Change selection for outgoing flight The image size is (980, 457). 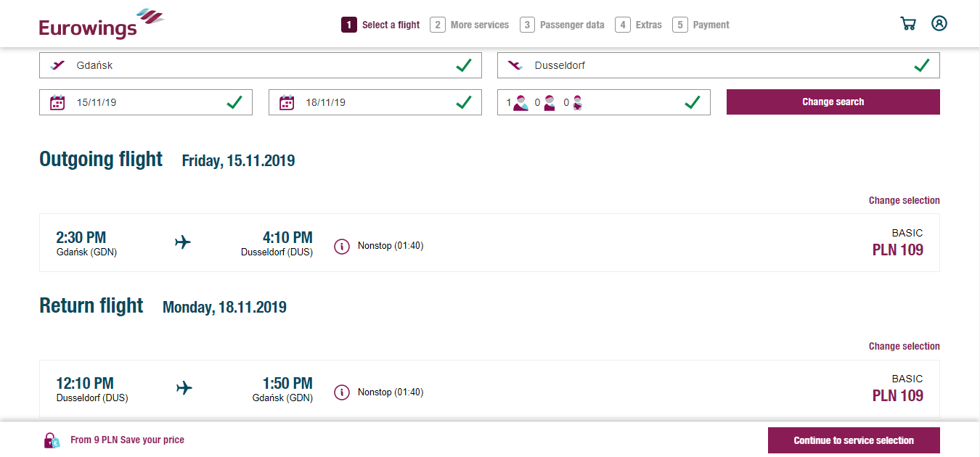tap(905, 200)
